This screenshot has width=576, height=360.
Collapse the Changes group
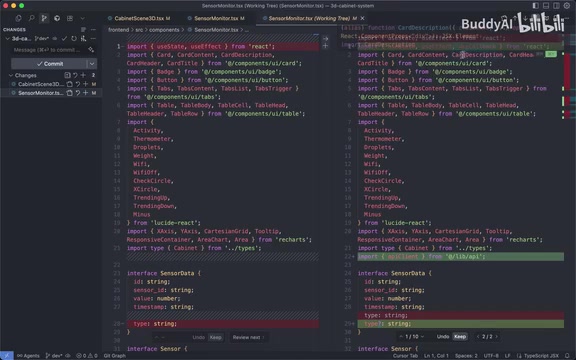pos(10,75)
